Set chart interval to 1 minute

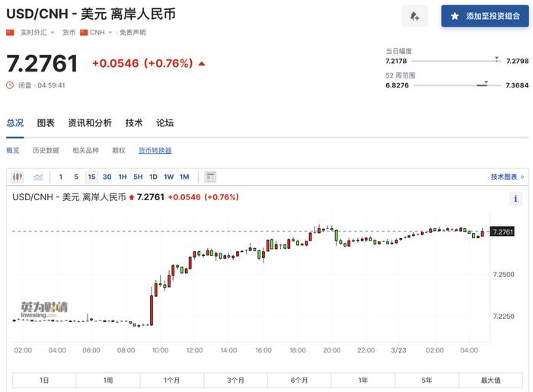click(61, 177)
